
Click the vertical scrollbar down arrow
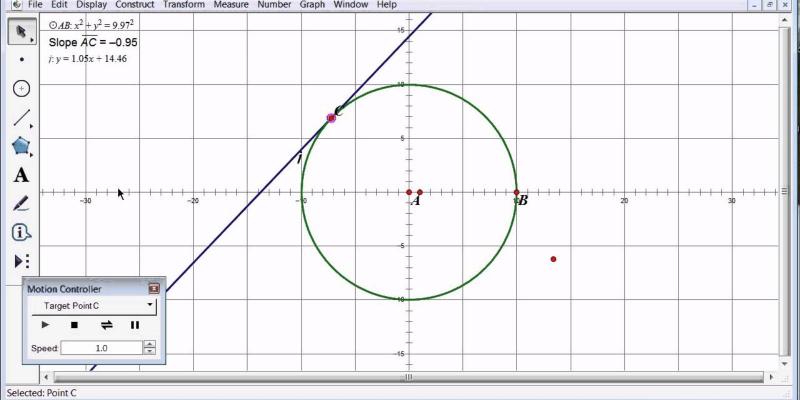[785, 363]
